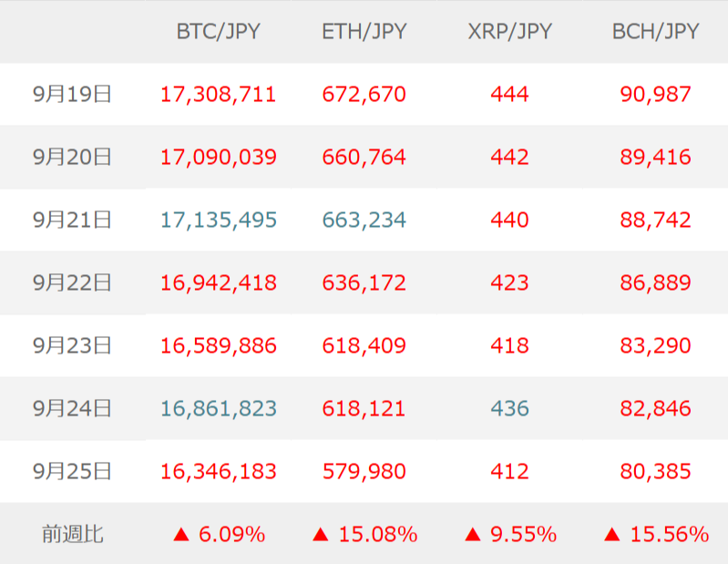Click BTC value 16,942,418
The width and height of the screenshot is (728, 564).
[x=218, y=282]
